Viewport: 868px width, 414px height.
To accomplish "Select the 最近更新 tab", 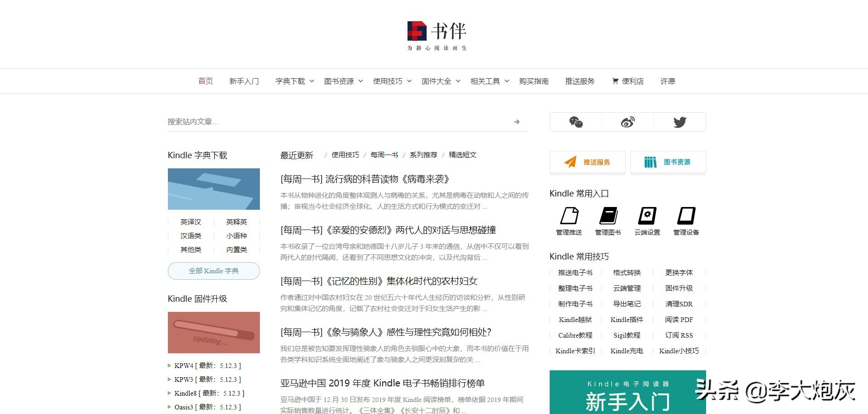I will [x=297, y=155].
